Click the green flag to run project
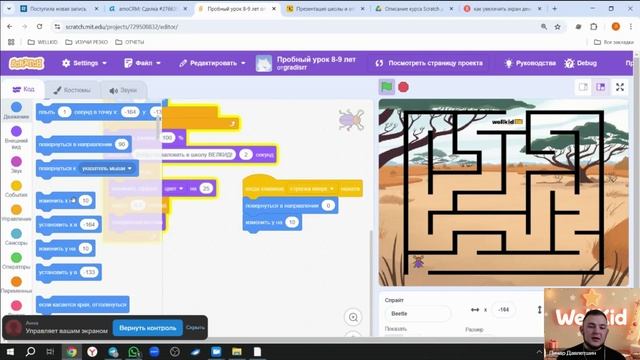The height and width of the screenshot is (360, 640). tap(387, 87)
